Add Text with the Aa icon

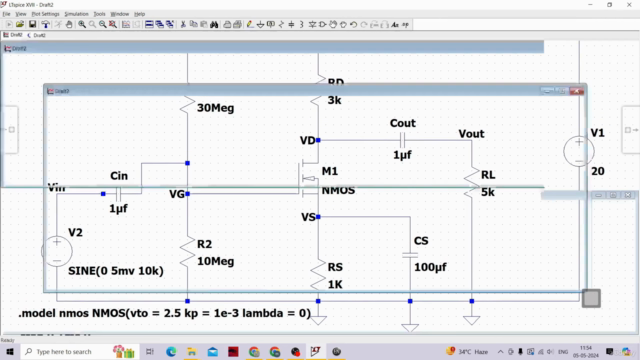click(x=395, y=24)
